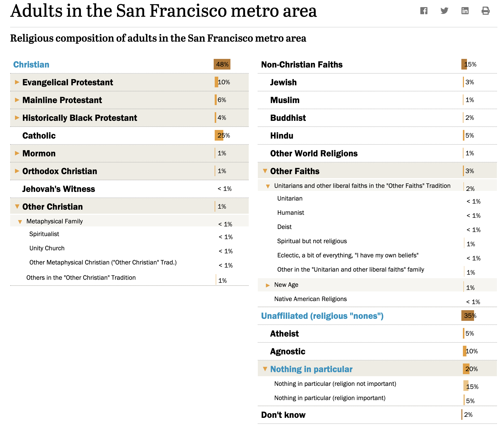Collapse the Nothing in particular arrow

click(x=265, y=369)
